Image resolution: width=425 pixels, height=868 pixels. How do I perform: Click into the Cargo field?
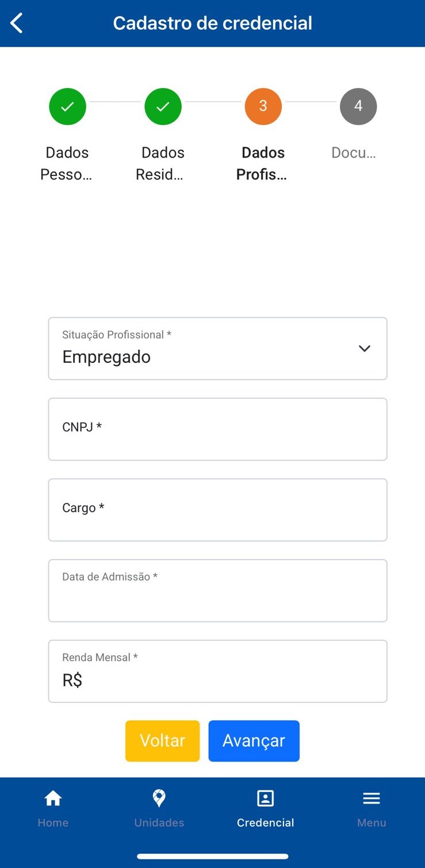click(217, 510)
